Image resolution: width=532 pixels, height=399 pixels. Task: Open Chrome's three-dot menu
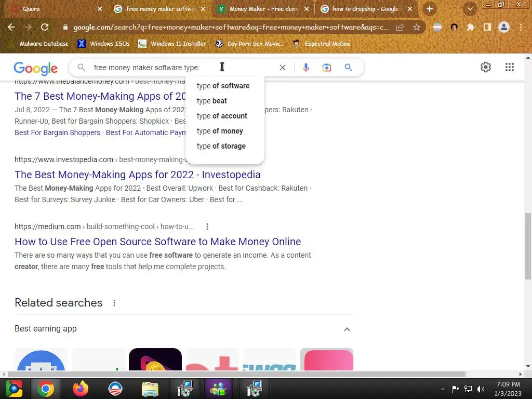point(521,27)
